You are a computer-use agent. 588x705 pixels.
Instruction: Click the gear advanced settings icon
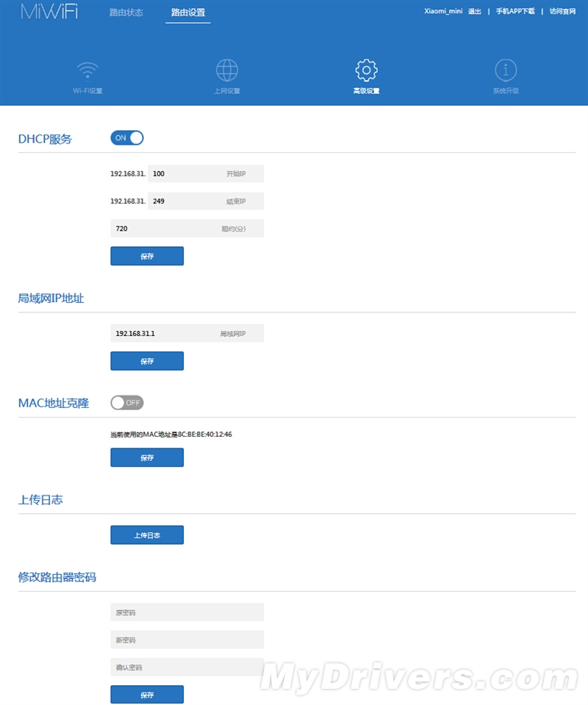click(366, 71)
